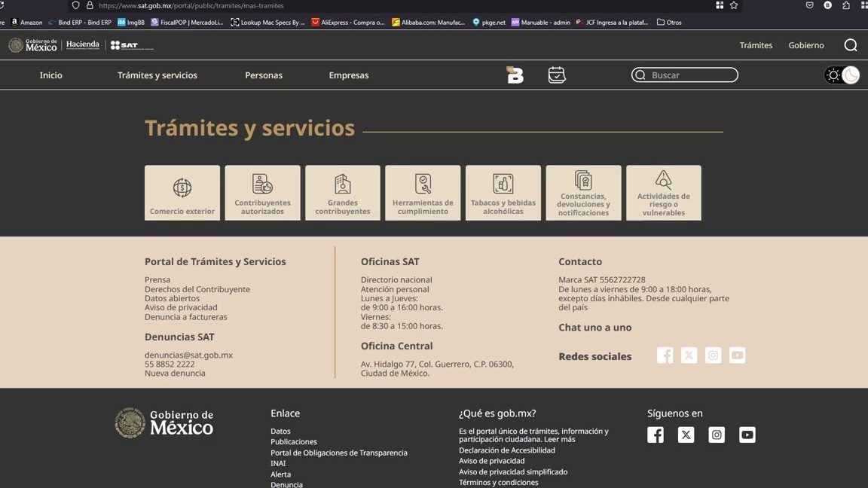Click the Nueva denuncia link
Viewport: 868px width, 488px height.
[x=175, y=374]
